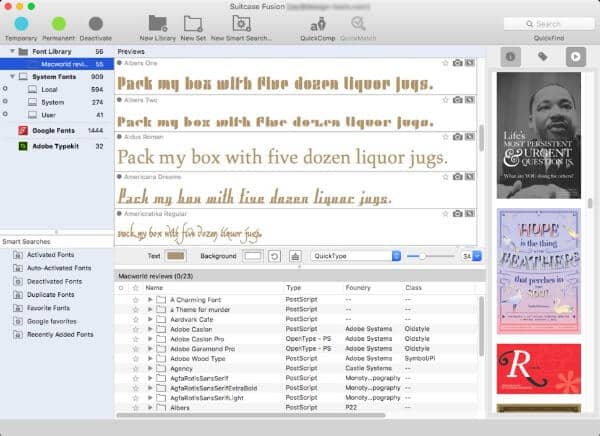Open New Smart Search

point(241,23)
